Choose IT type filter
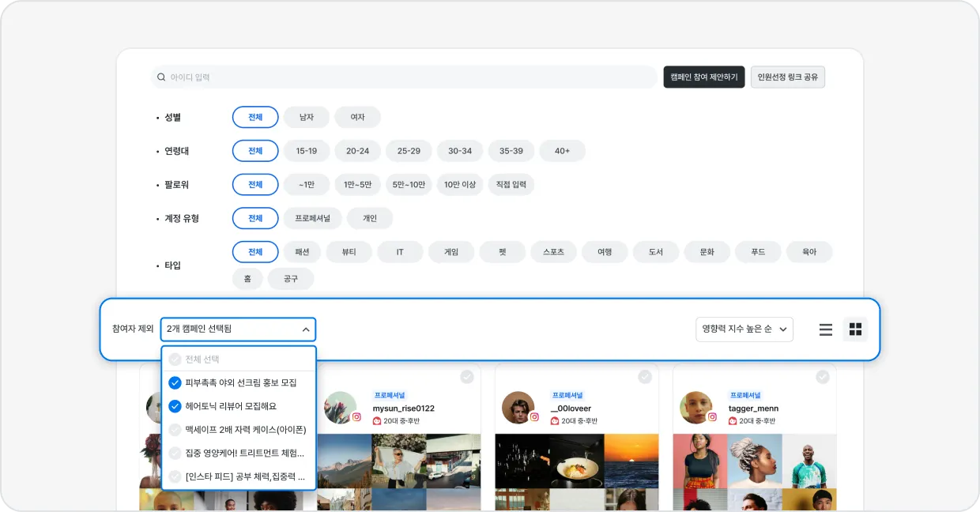This screenshot has width=980, height=512. [x=400, y=252]
